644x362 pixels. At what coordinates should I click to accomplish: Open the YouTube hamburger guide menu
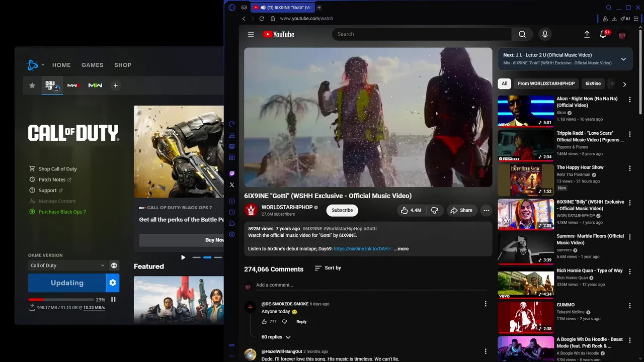251,34
